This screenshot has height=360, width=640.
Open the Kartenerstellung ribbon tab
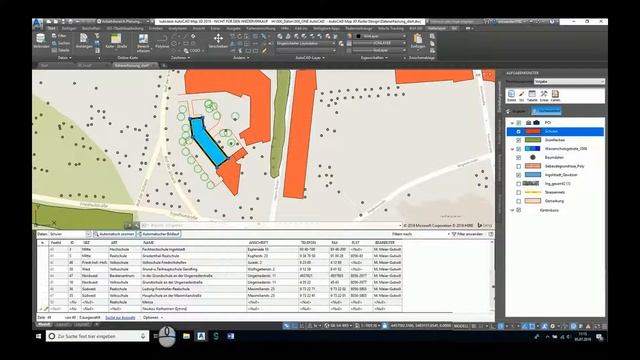point(260,29)
